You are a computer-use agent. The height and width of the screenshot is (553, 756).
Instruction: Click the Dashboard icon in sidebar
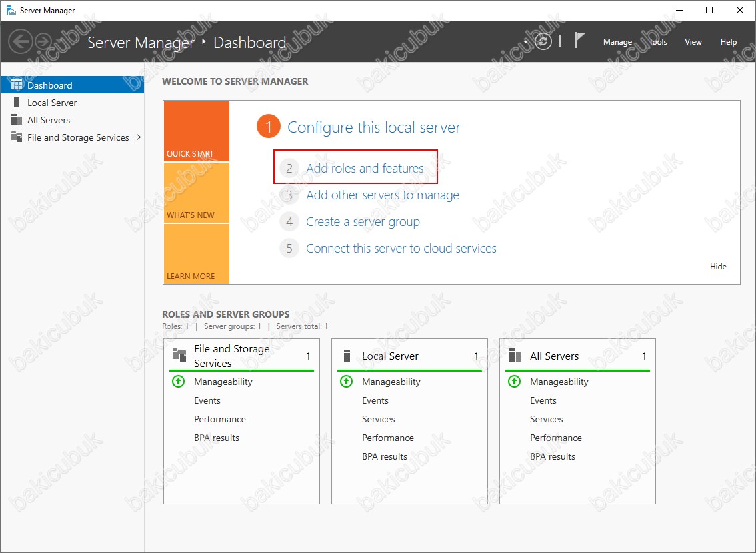17,85
